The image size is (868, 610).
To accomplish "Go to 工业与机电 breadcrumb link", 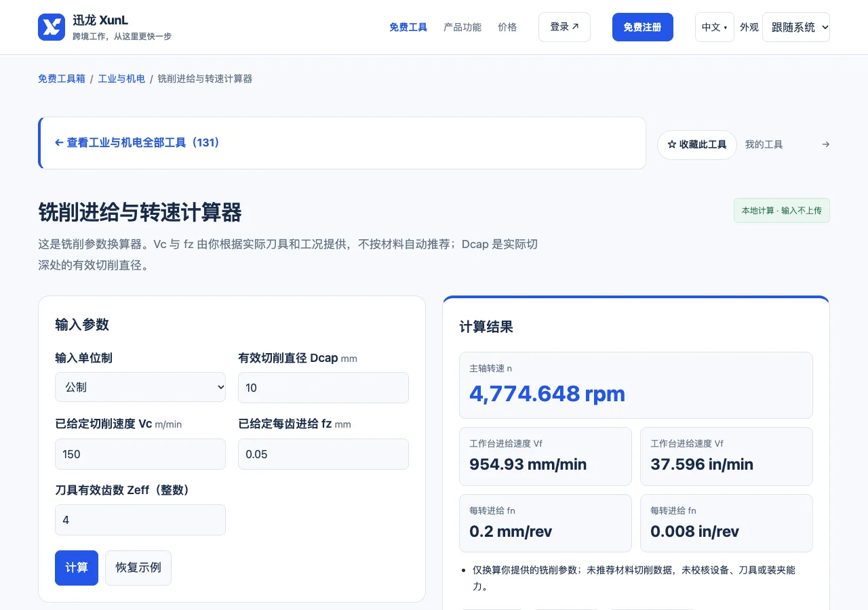I will click(121, 79).
